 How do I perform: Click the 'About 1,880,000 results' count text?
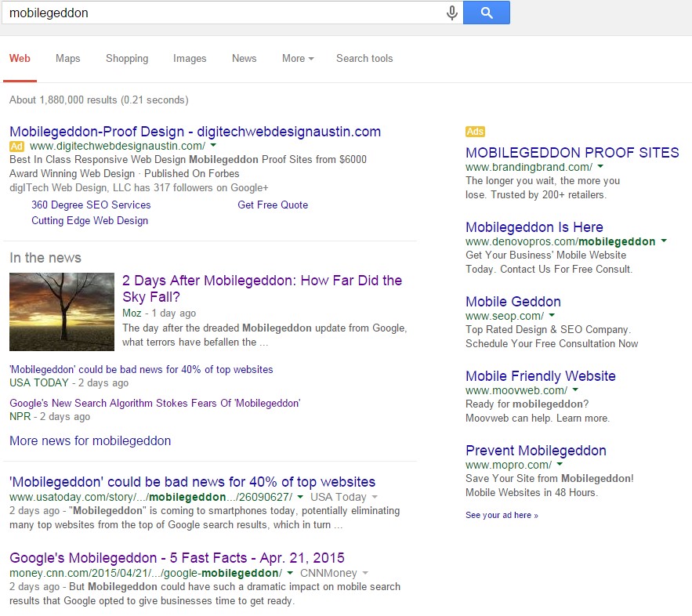pos(99,100)
